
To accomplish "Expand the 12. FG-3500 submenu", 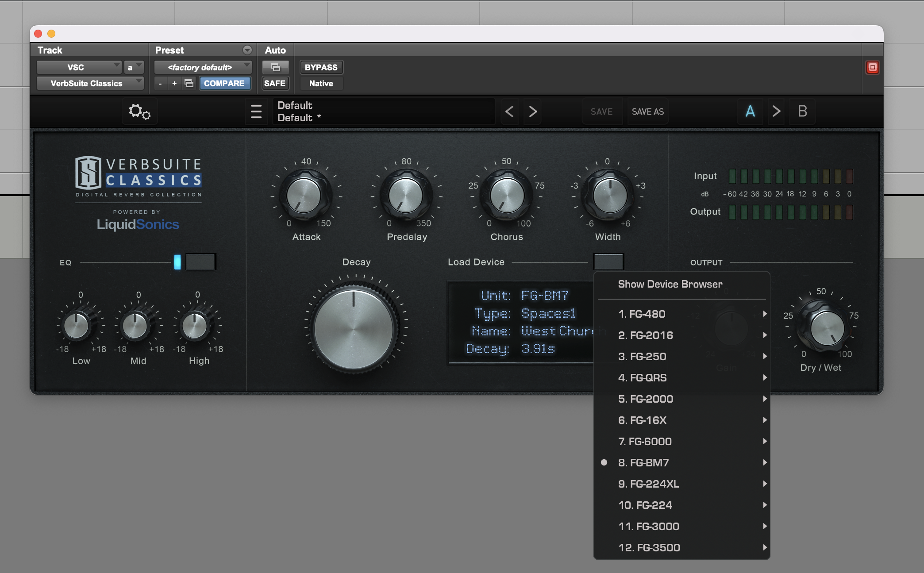I will pos(681,547).
